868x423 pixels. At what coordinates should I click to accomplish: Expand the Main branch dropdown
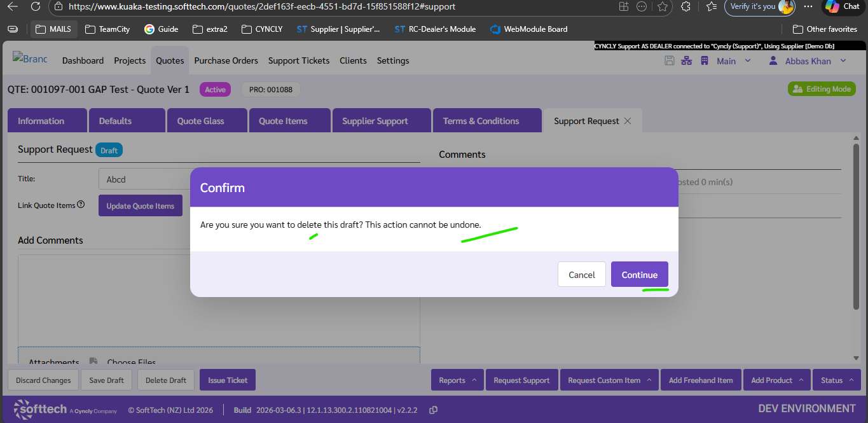pos(734,61)
